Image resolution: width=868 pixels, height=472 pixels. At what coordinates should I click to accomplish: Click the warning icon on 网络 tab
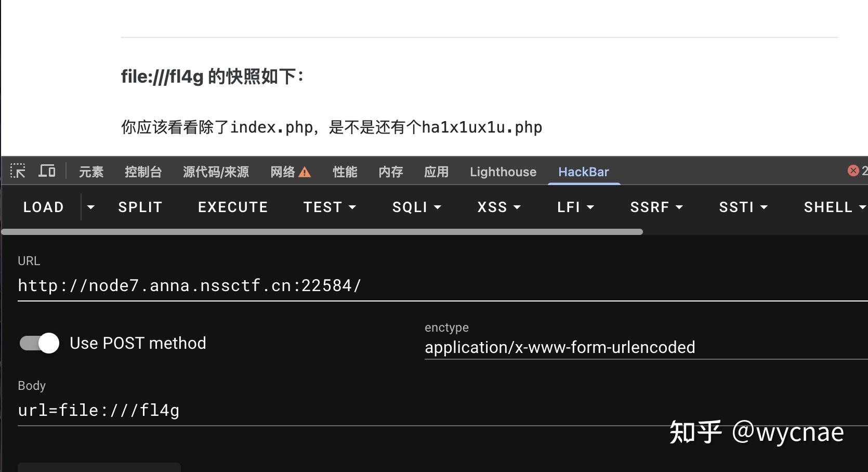point(306,172)
